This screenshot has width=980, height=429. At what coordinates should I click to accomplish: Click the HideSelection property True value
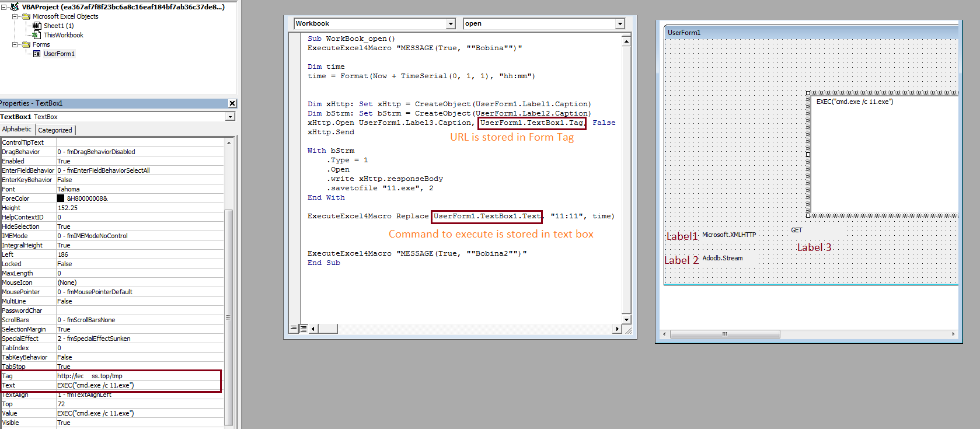click(139, 226)
